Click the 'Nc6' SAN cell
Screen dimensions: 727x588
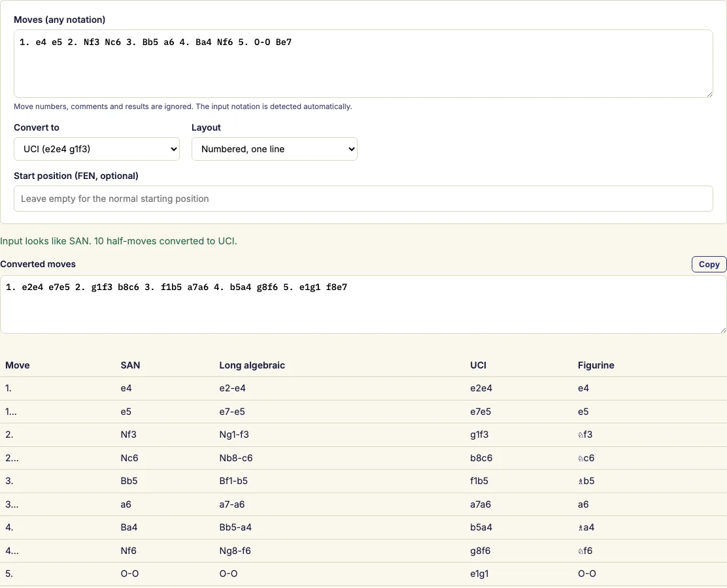129,458
